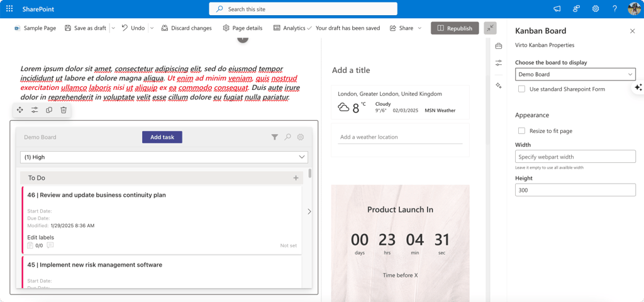Open task 45 Implement new risk management software
644x302 pixels.
pos(95,265)
